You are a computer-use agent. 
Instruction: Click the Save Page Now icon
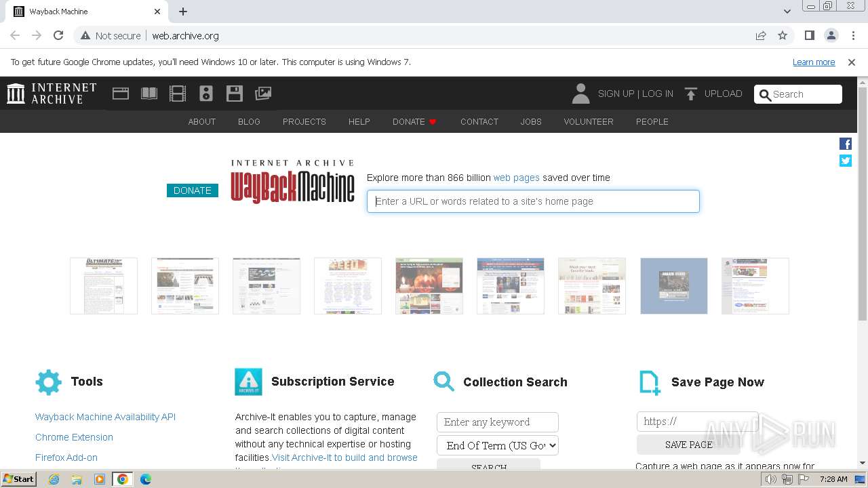coord(650,382)
